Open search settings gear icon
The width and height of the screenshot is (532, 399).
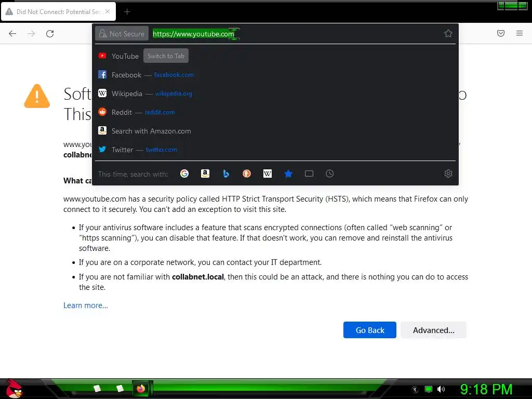[448, 174]
